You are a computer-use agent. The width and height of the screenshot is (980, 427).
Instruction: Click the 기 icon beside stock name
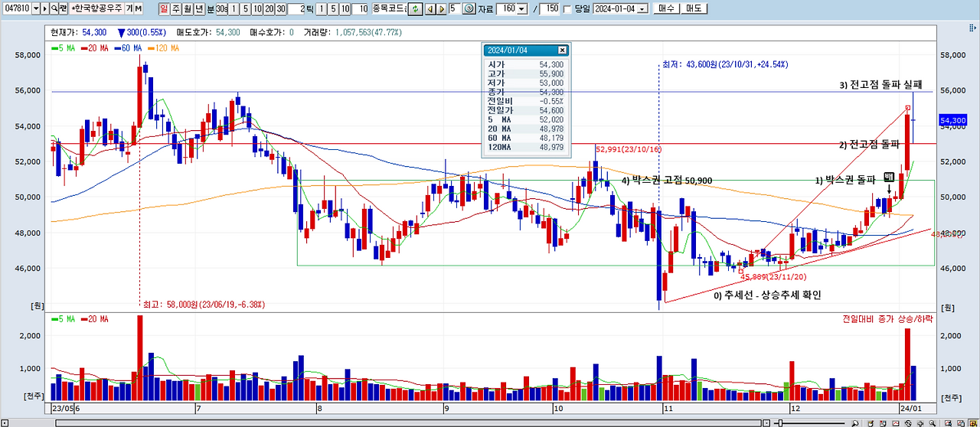129,8
